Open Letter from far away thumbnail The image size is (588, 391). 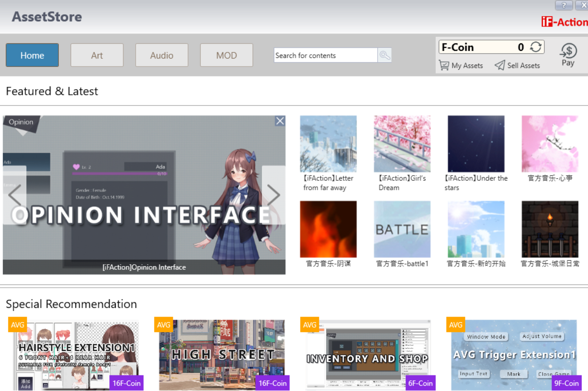328,144
